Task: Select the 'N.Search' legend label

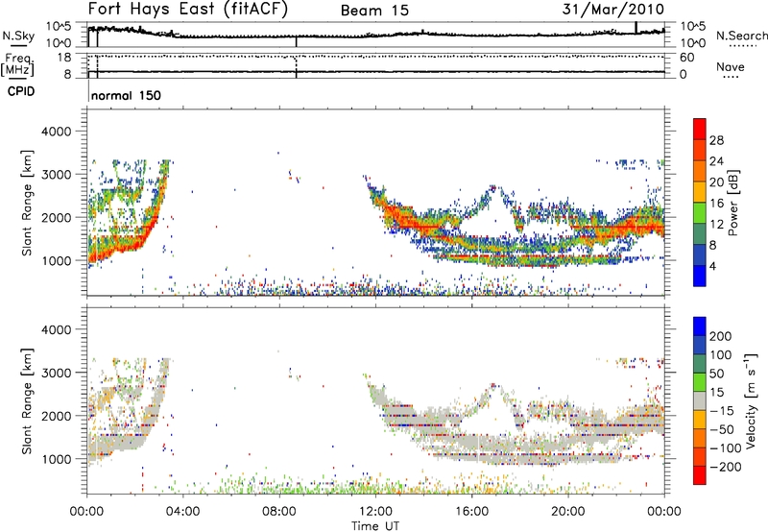Action: click(741, 36)
